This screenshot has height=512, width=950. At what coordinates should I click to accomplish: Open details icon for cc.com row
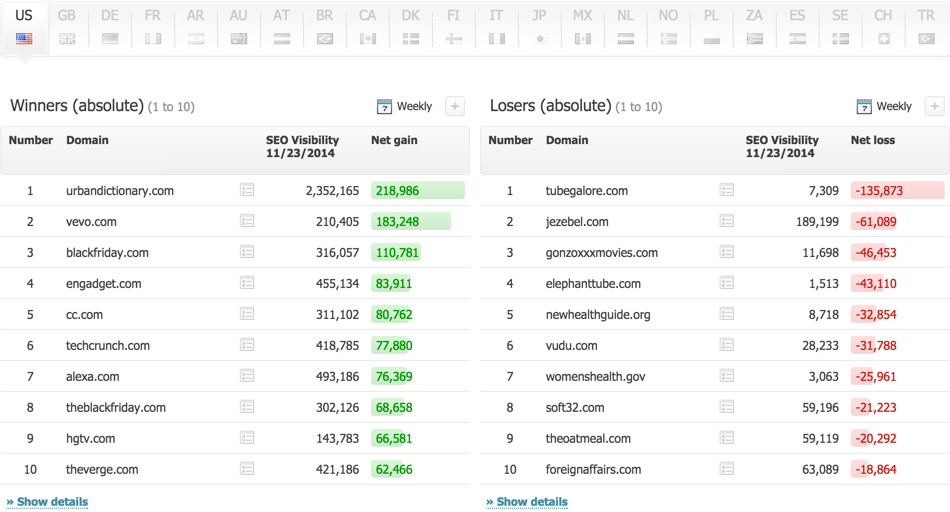[247, 314]
